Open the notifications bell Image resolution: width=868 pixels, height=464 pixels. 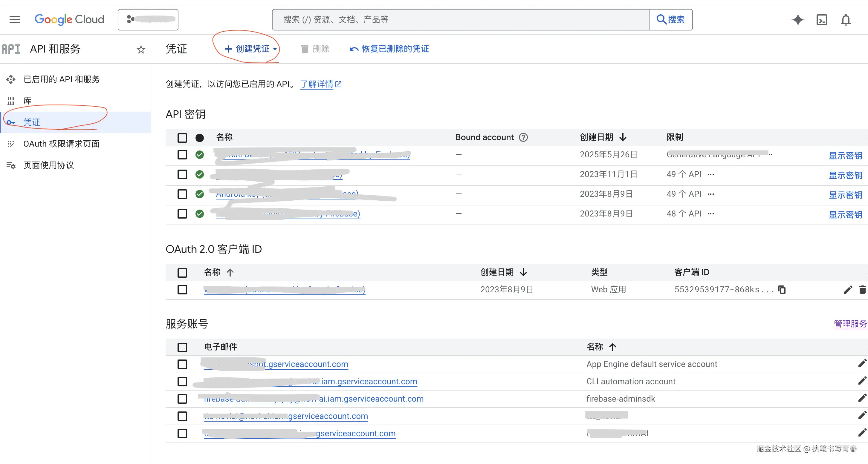click(846, 19)
